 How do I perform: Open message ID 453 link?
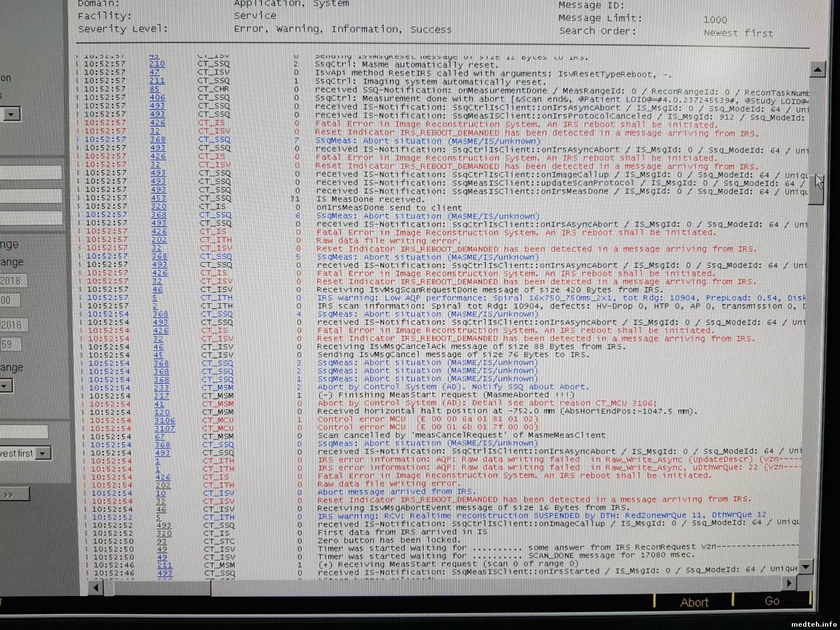(x=158, y=198)
